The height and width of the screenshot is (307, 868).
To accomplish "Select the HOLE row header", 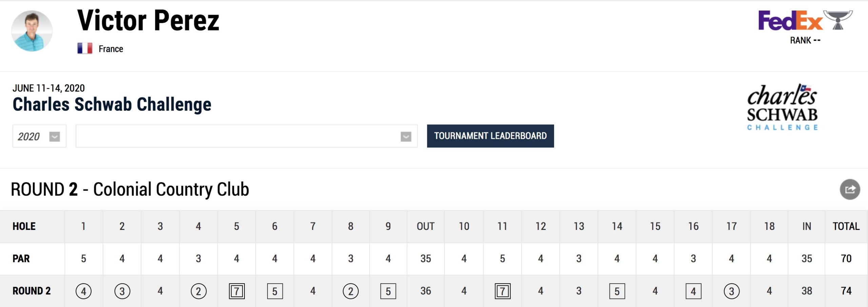I will pos(24,226).
